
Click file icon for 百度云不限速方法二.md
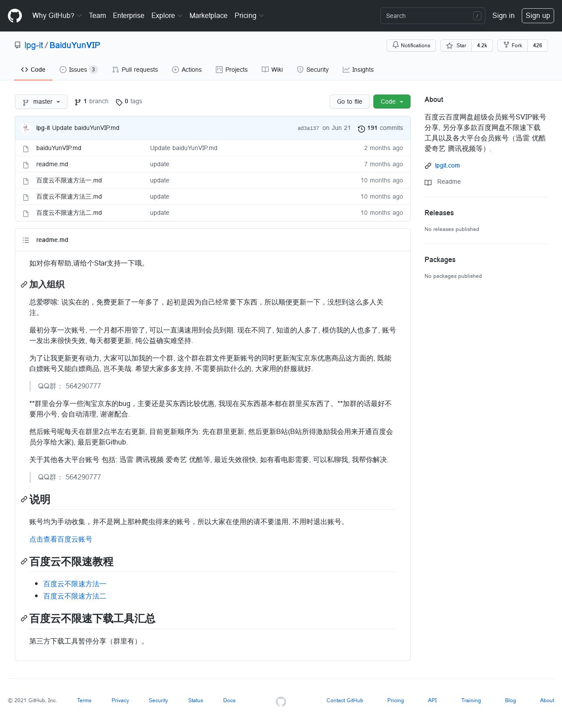26,213
